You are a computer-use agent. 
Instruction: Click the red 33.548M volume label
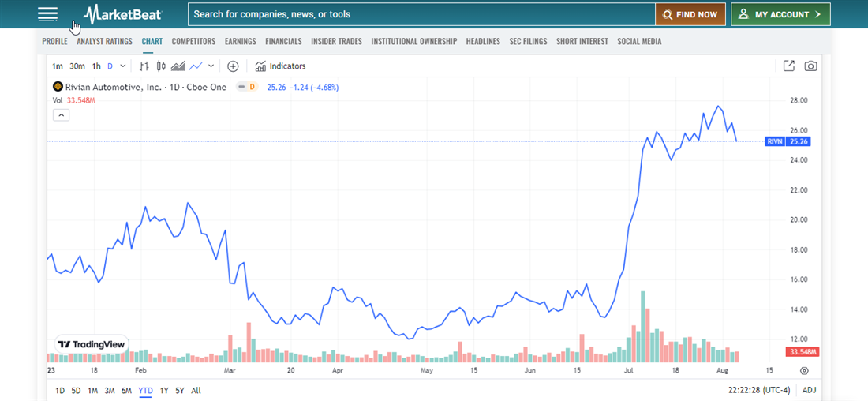tap(803, 352)
